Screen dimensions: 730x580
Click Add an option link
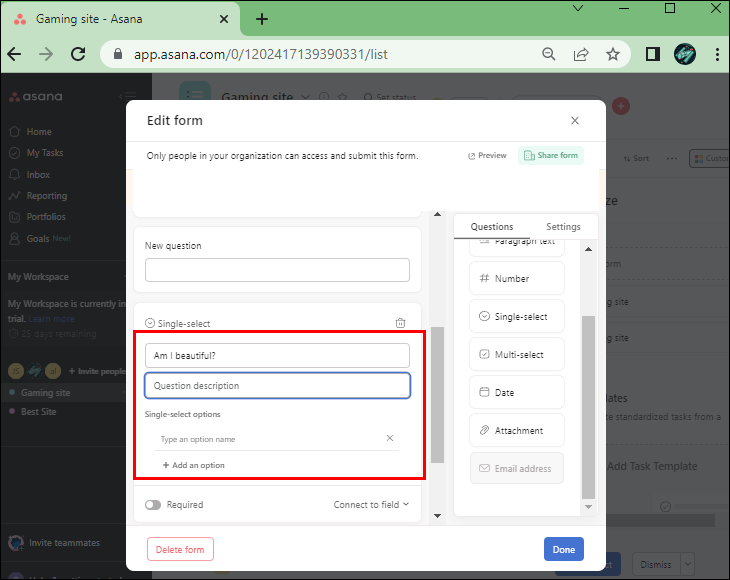(x=194, y=465)
